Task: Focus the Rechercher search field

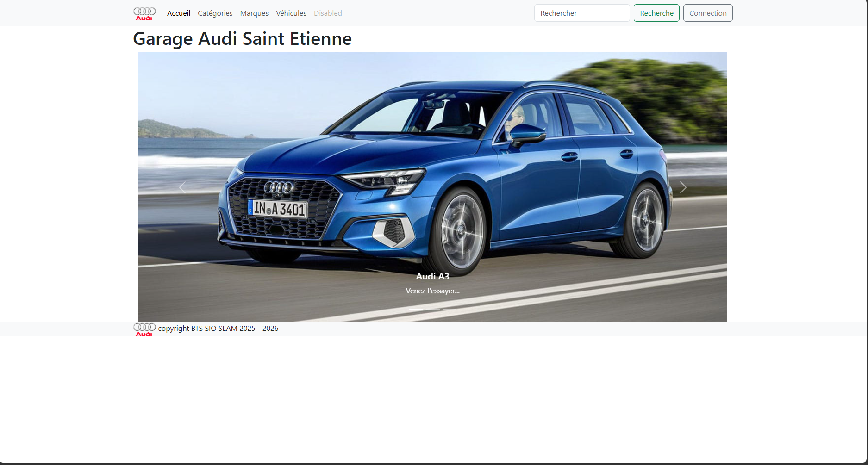Action: click(582, 13)
